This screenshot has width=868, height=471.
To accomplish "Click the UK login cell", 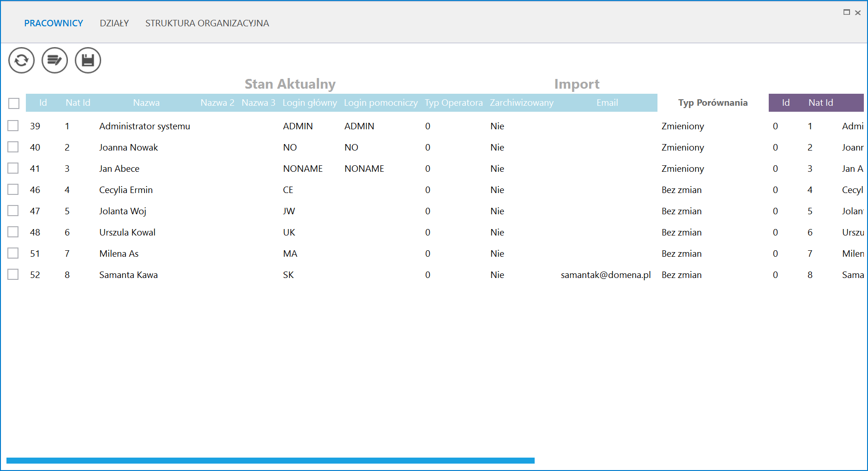I will click(289, 232).
